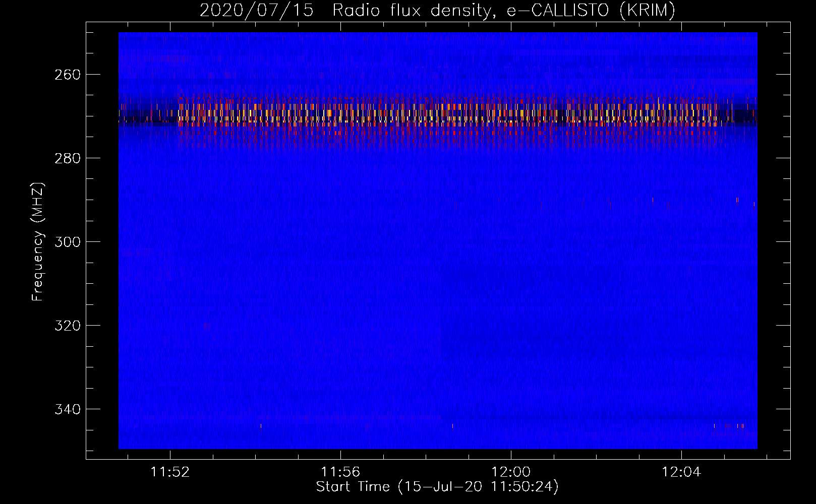Click the 12:00 time tick label
816x504 pixels.
click(x=511, y=472)
